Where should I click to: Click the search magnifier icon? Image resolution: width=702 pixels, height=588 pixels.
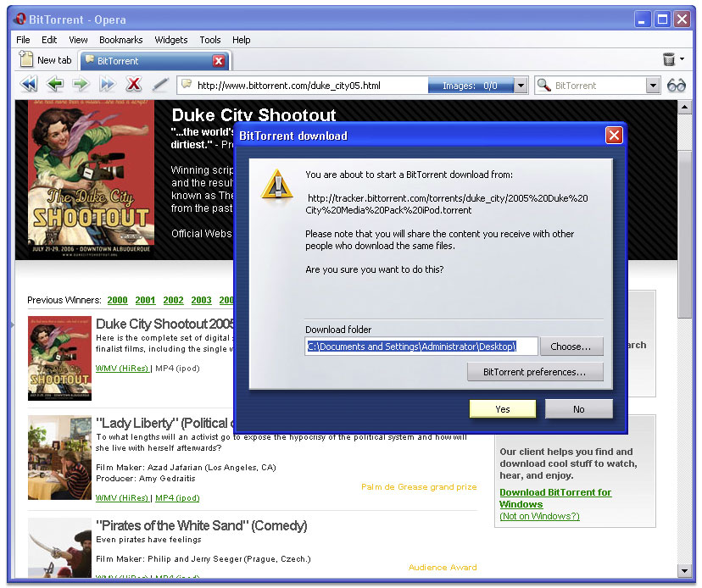543,85
